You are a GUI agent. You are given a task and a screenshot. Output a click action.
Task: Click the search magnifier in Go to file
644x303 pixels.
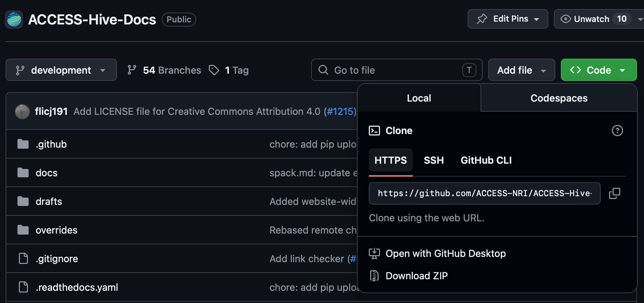click(323, 70)
